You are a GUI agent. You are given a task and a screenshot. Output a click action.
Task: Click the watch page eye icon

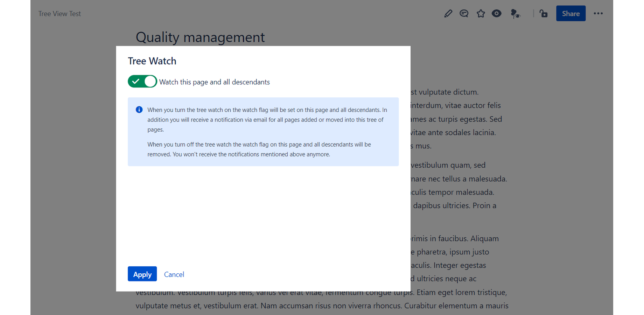(x=497, y=13)
